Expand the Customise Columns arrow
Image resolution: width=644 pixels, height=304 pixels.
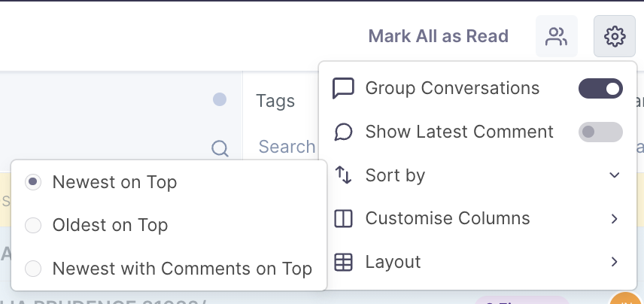[615, 218]
